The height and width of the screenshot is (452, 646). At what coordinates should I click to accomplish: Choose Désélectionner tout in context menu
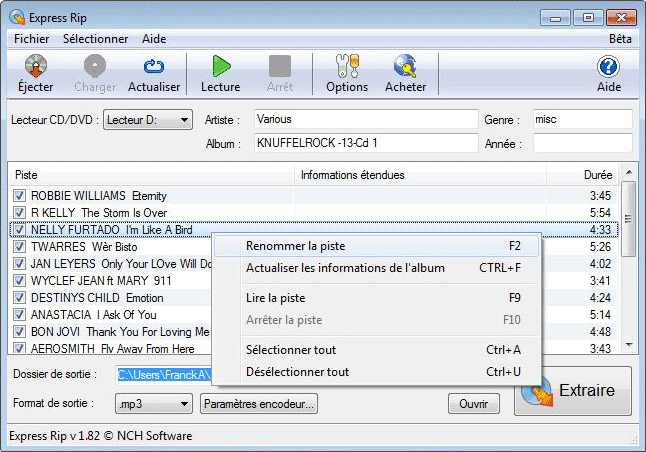377,372
